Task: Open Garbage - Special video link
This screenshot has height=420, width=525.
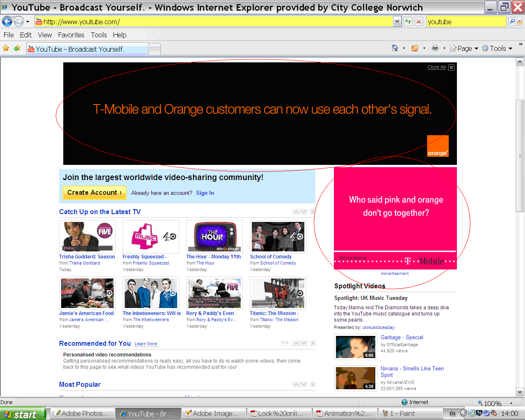Action: (402, 337)
